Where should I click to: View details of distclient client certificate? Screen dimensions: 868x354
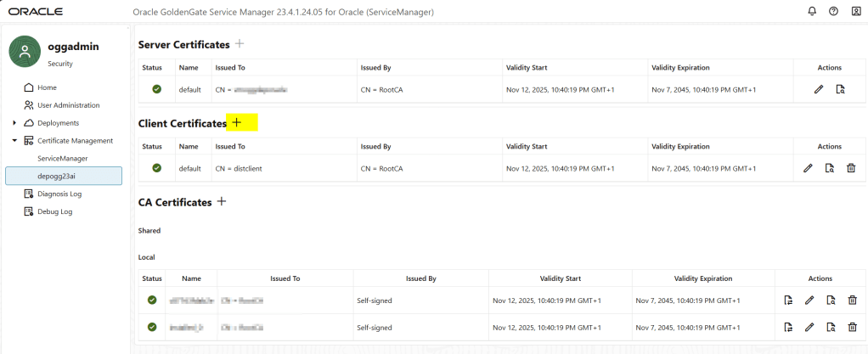[x=830, y=168]
